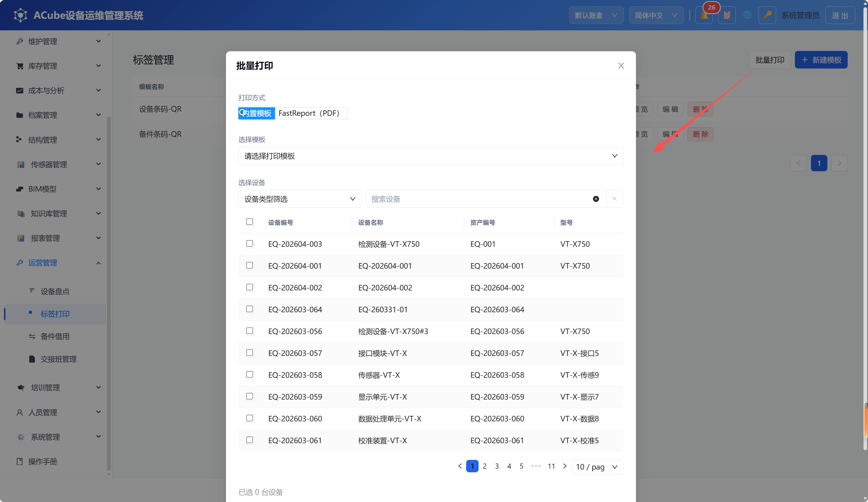The image size is (868, 502).
Task: Open the notification bell with 26 badge
Action: pyautogui.click(x=704, y=15)
